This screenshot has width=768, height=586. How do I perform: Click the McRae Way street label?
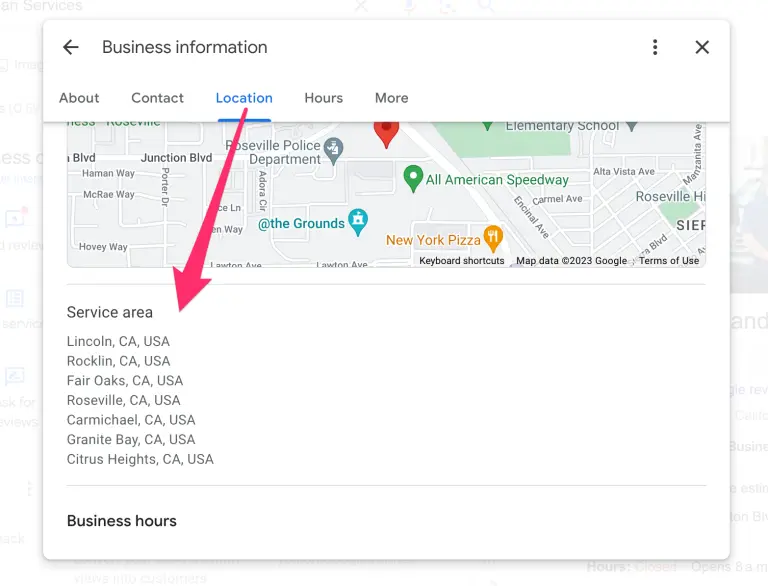(109, 195)
